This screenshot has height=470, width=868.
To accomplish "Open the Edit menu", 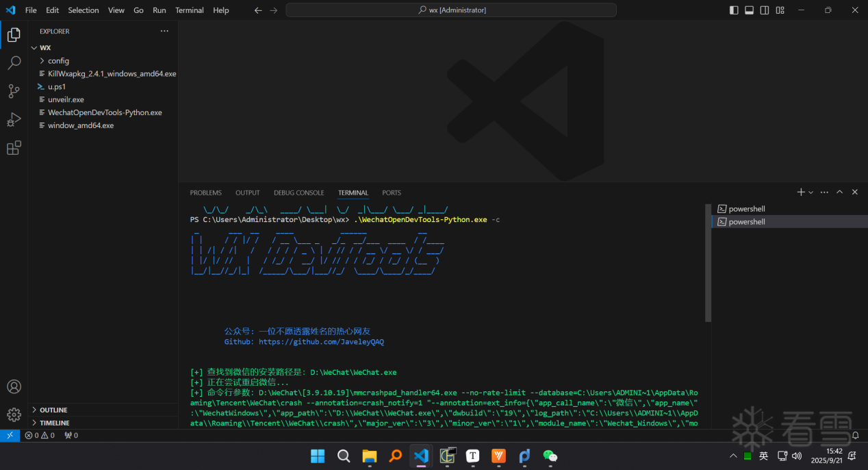I will [52, 10].
